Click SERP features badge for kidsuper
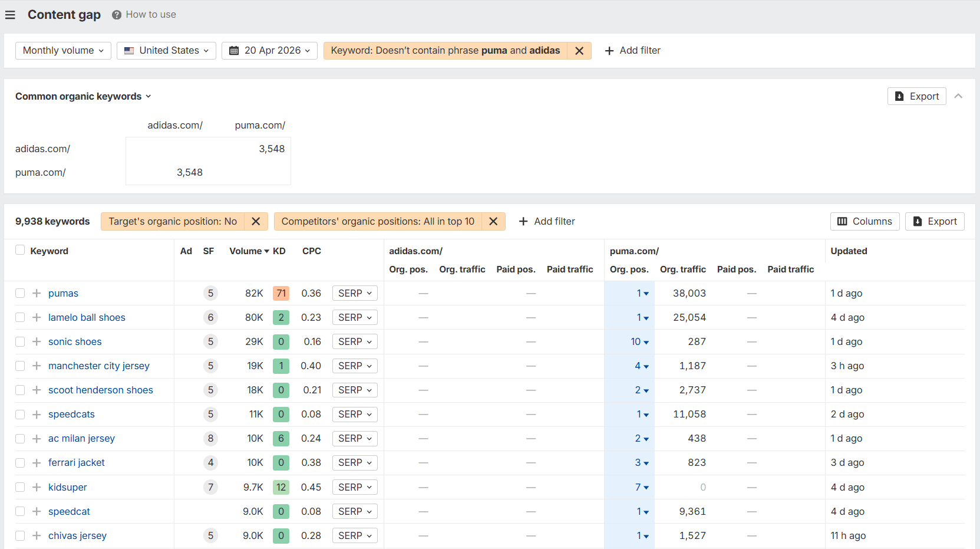980x549 pixels. point(210,487)
